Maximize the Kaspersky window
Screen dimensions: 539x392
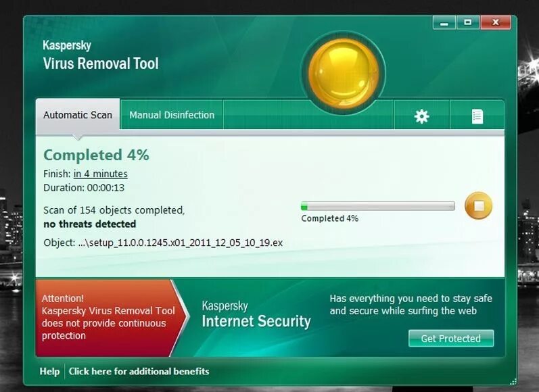[x=468, y=23]
